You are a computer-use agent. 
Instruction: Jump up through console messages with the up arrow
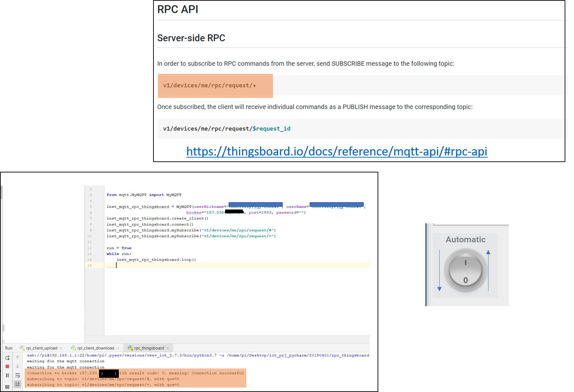[x=17, y=357]
